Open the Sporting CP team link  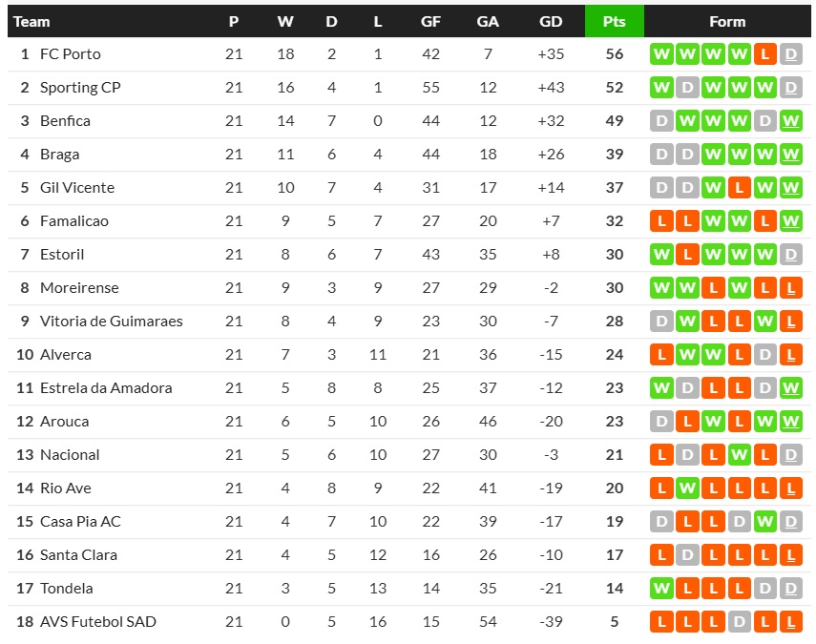(x=80, y=88)
